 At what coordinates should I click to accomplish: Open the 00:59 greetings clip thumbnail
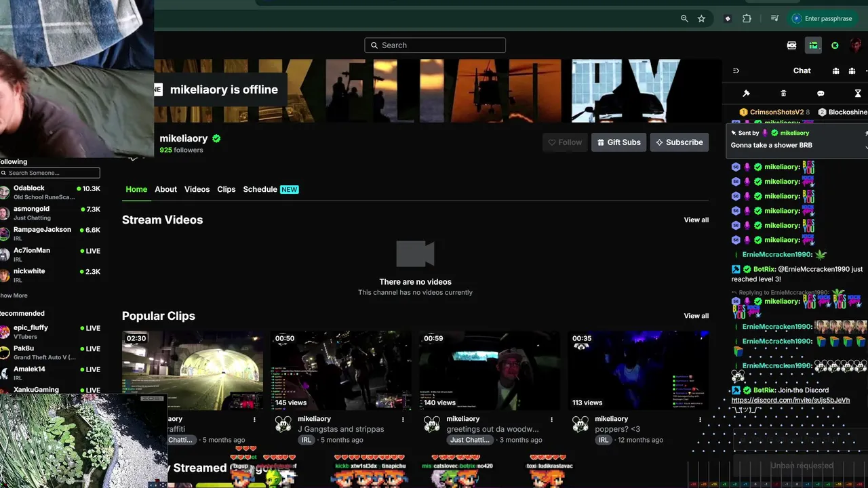490,370
